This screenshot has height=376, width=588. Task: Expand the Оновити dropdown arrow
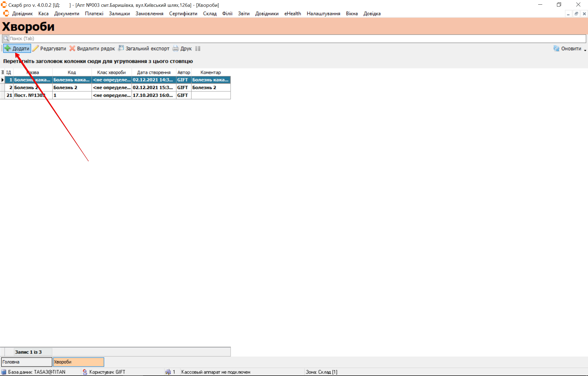(585, 50)
